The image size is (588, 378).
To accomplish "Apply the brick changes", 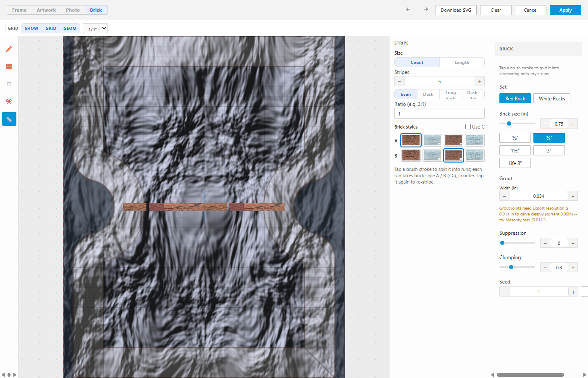I will 565,10.
